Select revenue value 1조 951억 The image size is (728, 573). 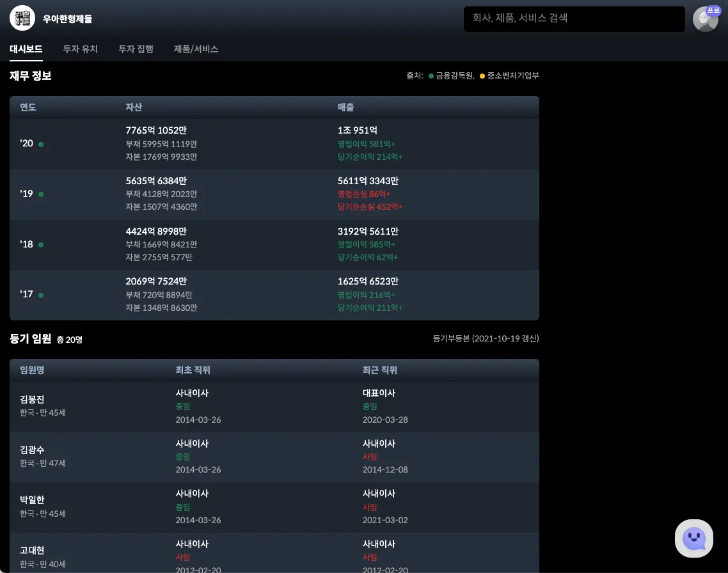coord(358,130)
